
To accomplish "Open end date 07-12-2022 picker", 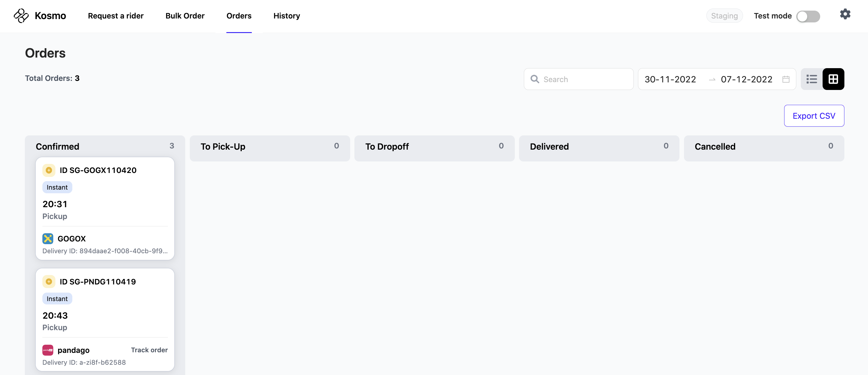I will [x=746, y=79].
